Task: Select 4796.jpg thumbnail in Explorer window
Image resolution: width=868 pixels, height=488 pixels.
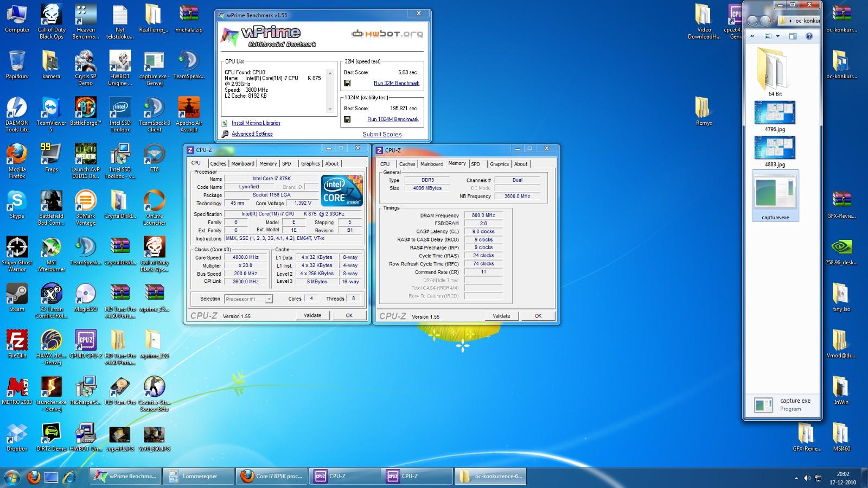Action: [775, 117]
